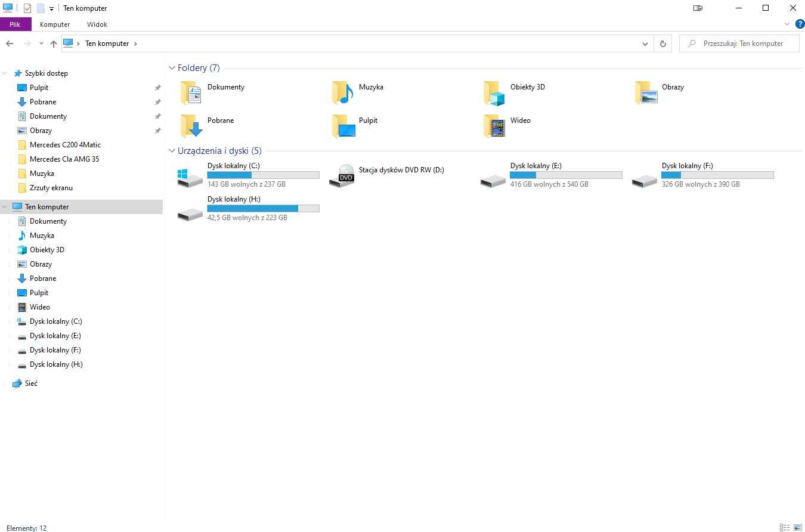This screenshot has width=805, height=532.
Task: Open the Plik menu
Action: coord(15,24)
